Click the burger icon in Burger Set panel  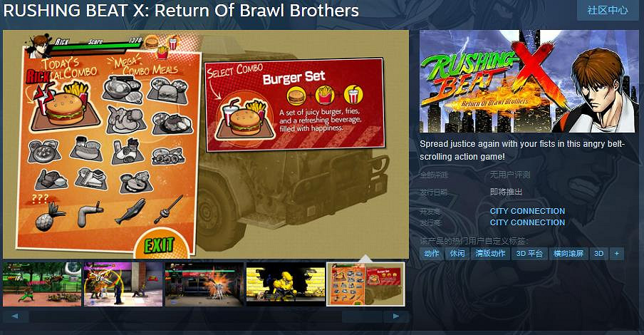pos(296,96)
